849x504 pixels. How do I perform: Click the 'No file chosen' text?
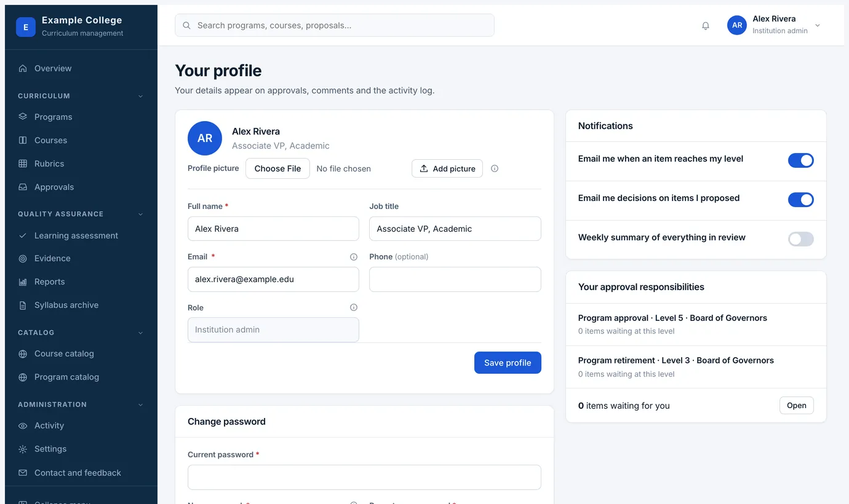click(343, 168)
